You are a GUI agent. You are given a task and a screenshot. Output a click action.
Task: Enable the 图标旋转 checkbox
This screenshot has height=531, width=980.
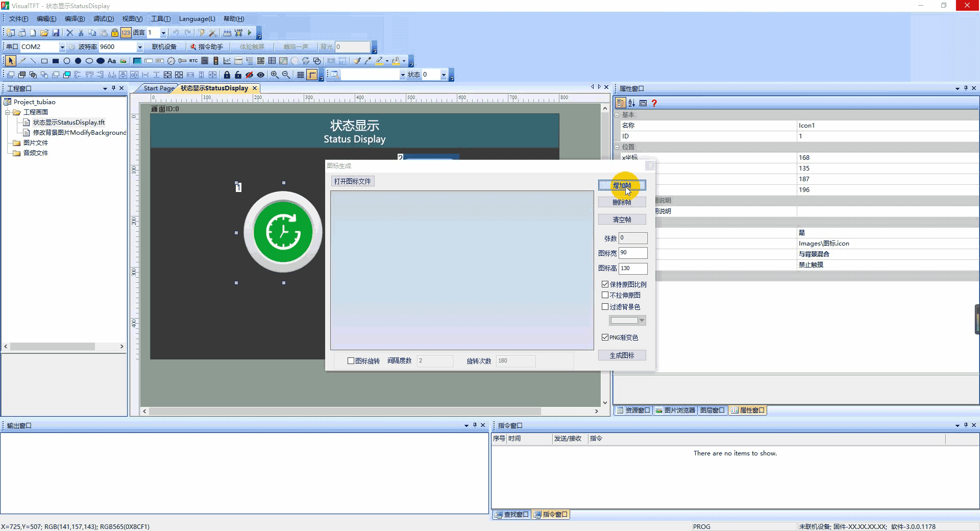351,361
